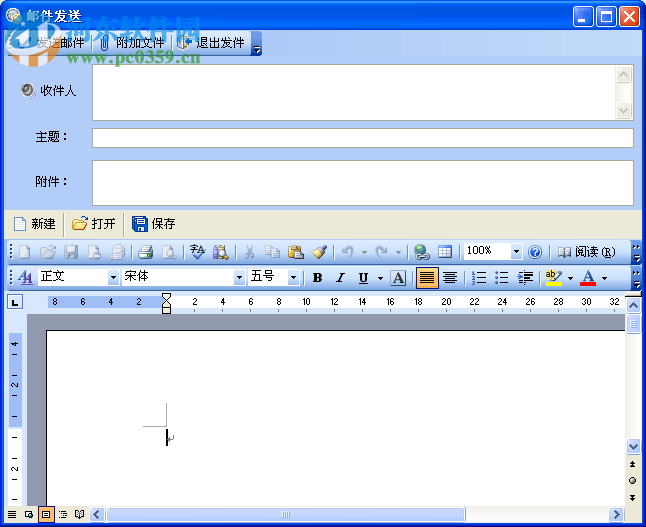Screen dimensions: 646x527
Task: Switch to Web layout view icon
Action: 29,514
